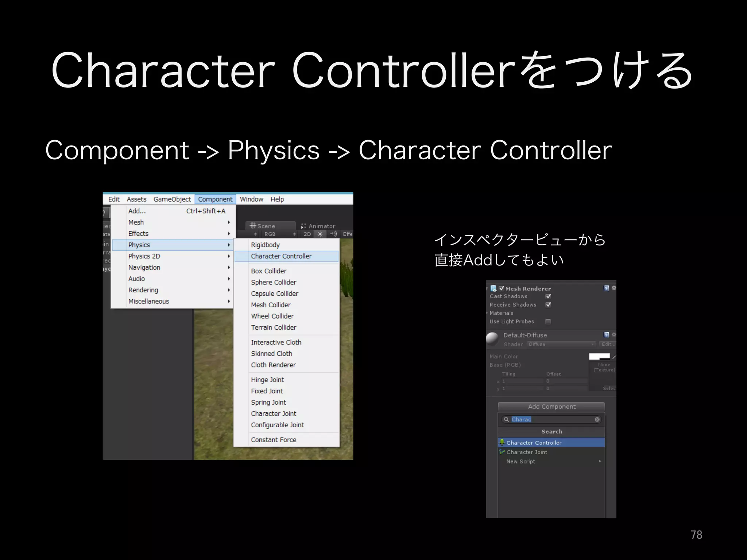Click the Mesh Renderer component icon
Image resolution: width=747 pixels, height=560 pixels.
pyautogui.click(x=494, y=288)
